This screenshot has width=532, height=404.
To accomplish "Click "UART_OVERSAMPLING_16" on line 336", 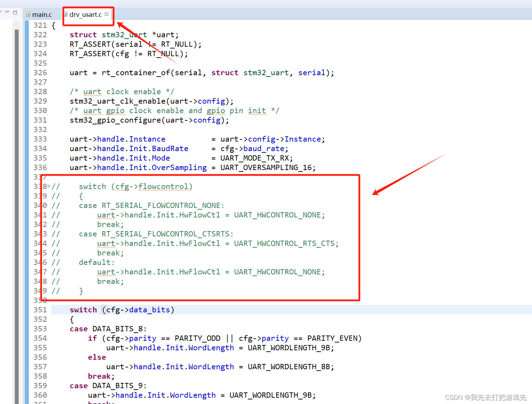I will [266, 168].
